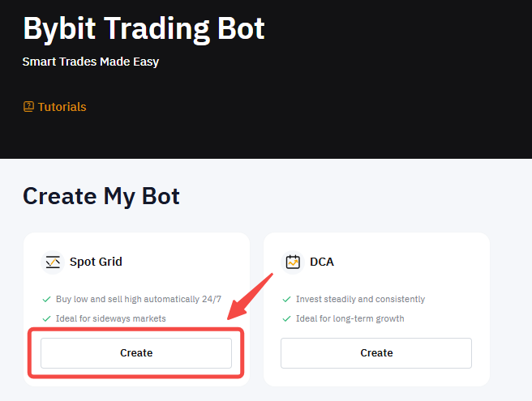Click checkmark beside "Ideal for sideways markets"
Screen dimensions: 532x401
[x=46, y=318]
